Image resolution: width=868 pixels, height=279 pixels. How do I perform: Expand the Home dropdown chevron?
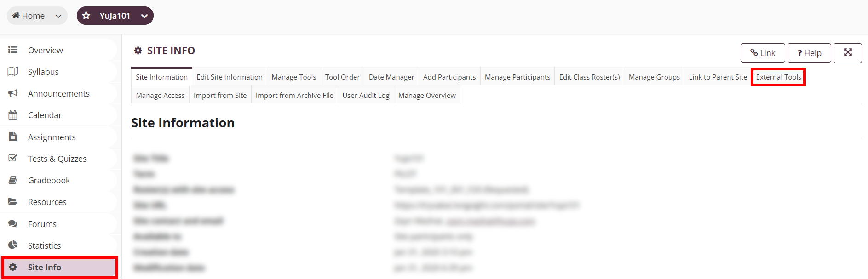tap(58, 16)
